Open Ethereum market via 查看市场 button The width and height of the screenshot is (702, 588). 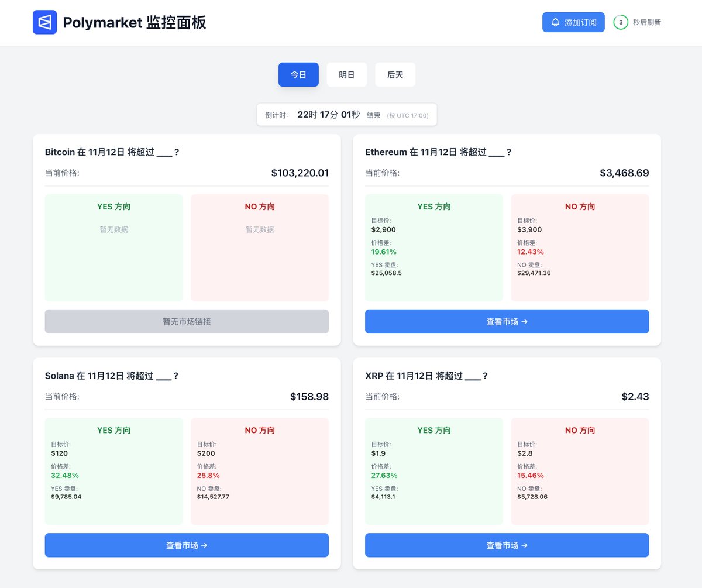click(507, 322)
